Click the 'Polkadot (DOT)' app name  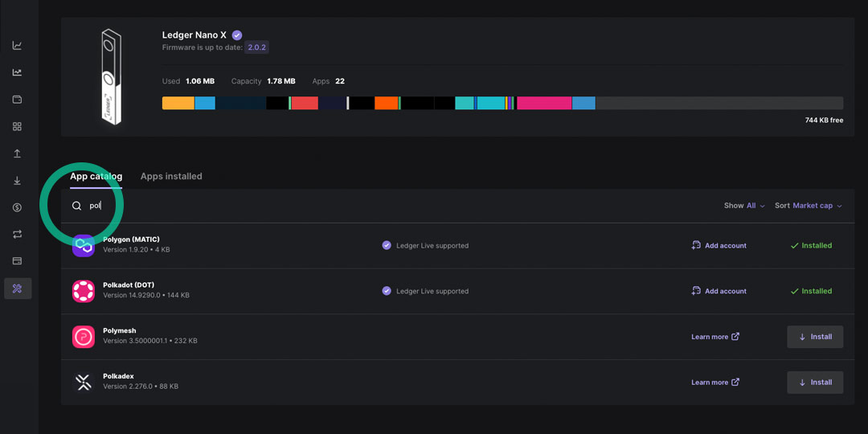coord(129,285)
